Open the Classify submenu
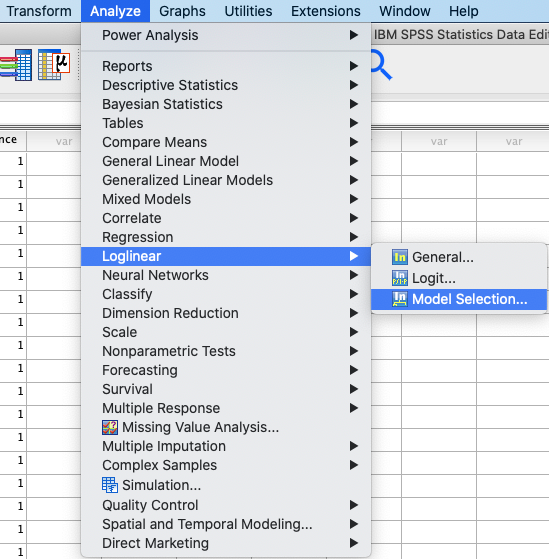The image size is (549, 559). tap(226, 294)
